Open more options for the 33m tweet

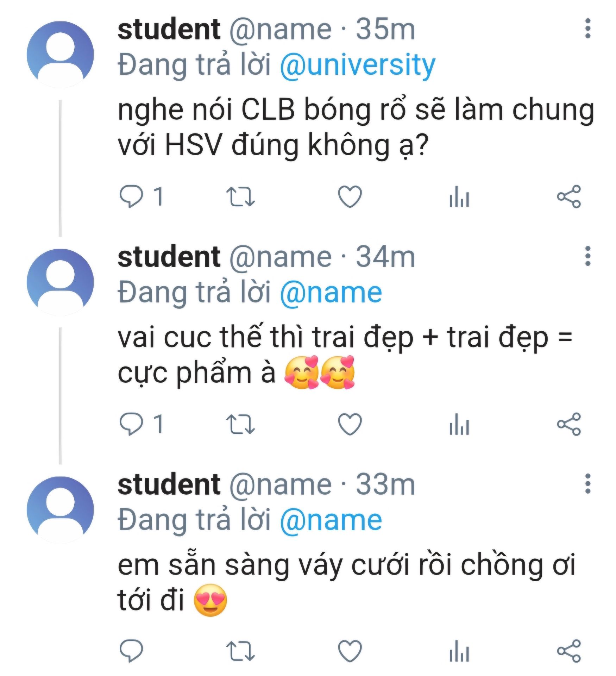click(x=587, y=484)
